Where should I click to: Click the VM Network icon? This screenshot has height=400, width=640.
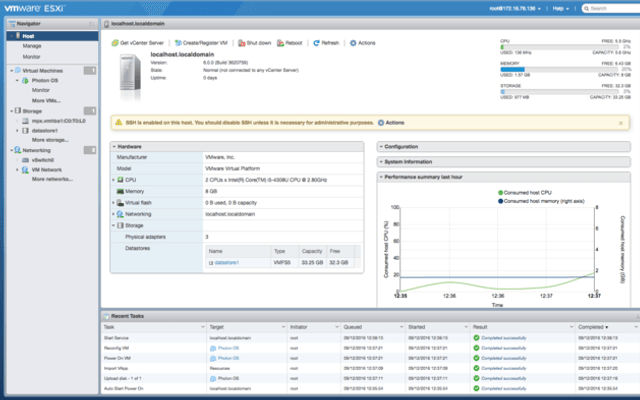[x=25, y=170]
